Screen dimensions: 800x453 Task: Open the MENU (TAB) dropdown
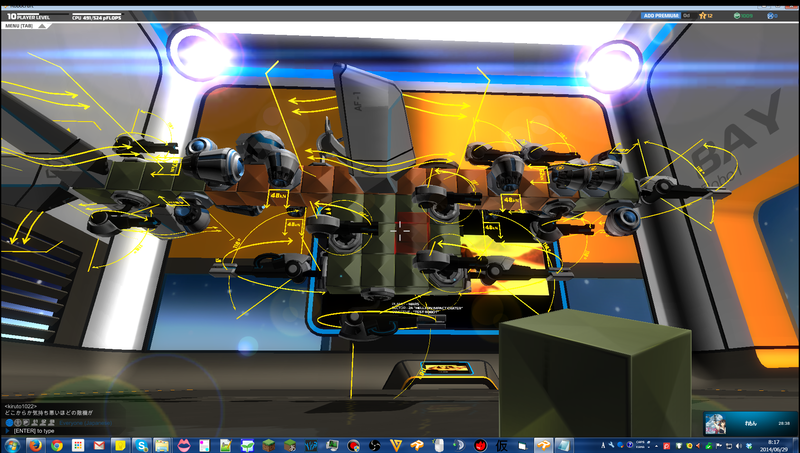(26, 26)
